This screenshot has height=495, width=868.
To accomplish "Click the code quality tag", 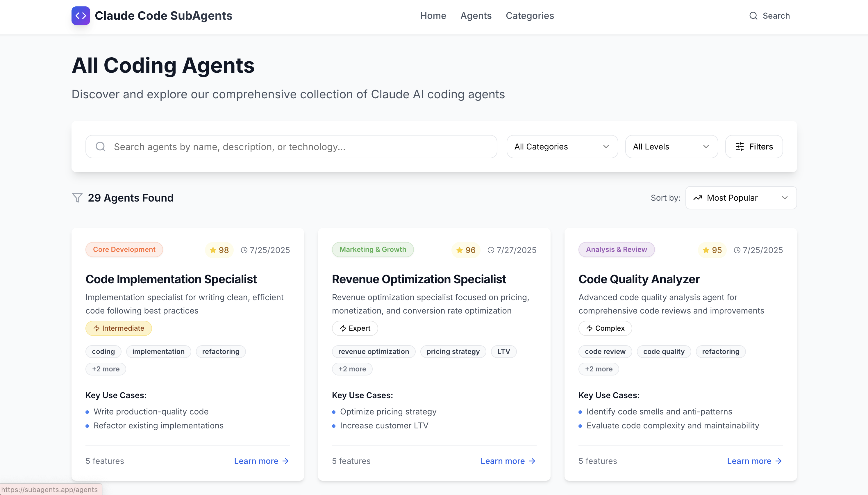I will 663,352.
